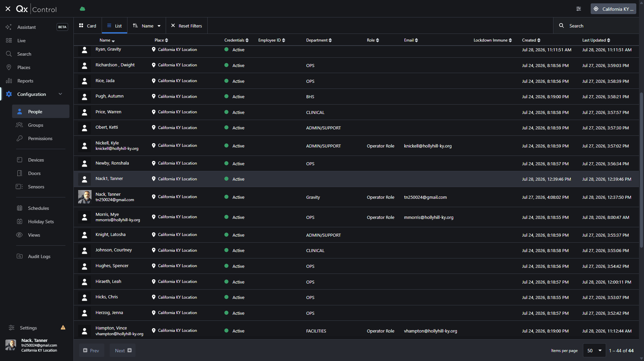
Task: Switch to List view tab
Action: click(x=114, y=26)
